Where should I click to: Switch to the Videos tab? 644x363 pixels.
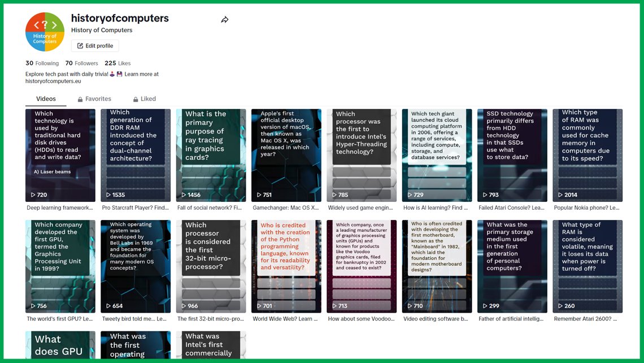click(46, 98)
